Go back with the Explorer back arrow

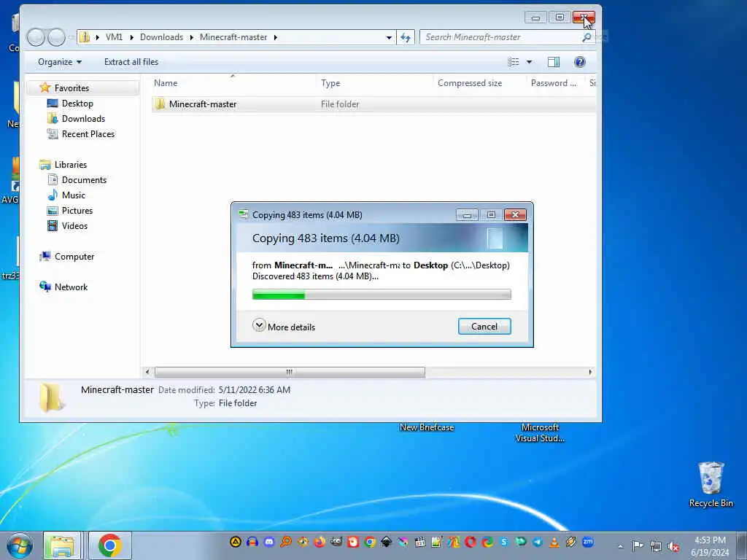click(x=36, y=37)
